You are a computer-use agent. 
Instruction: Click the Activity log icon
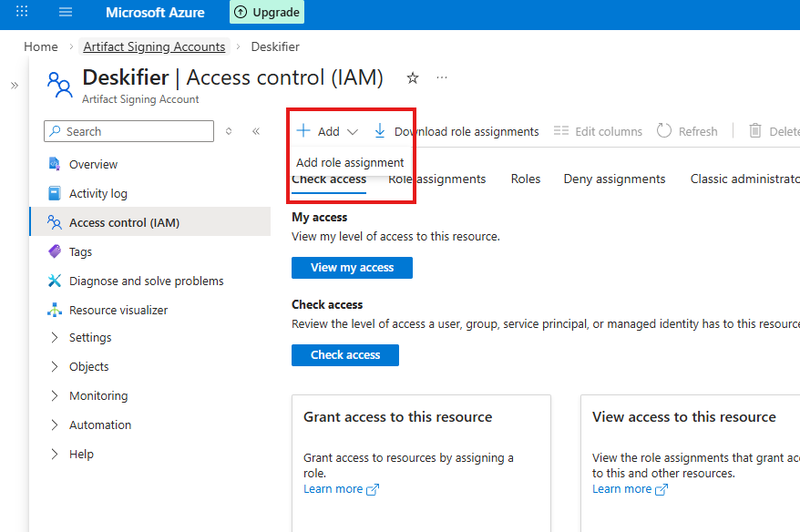(54, 193)
